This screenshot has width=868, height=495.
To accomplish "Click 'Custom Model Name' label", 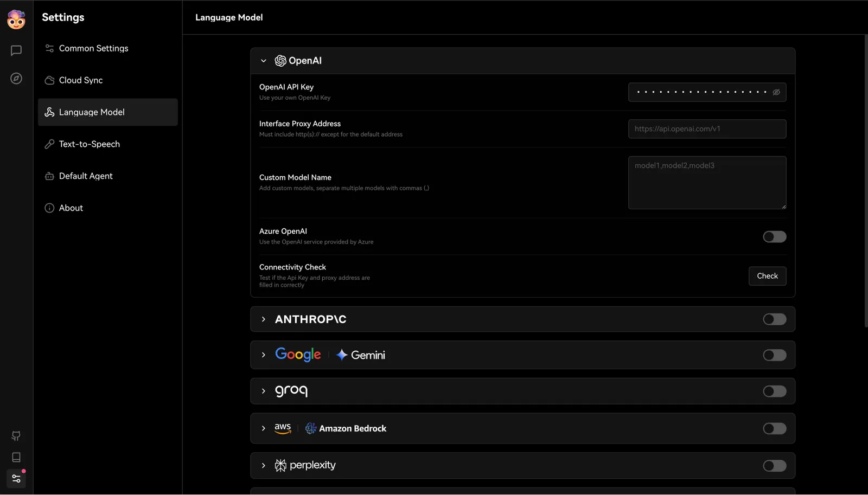I will 295,177.
